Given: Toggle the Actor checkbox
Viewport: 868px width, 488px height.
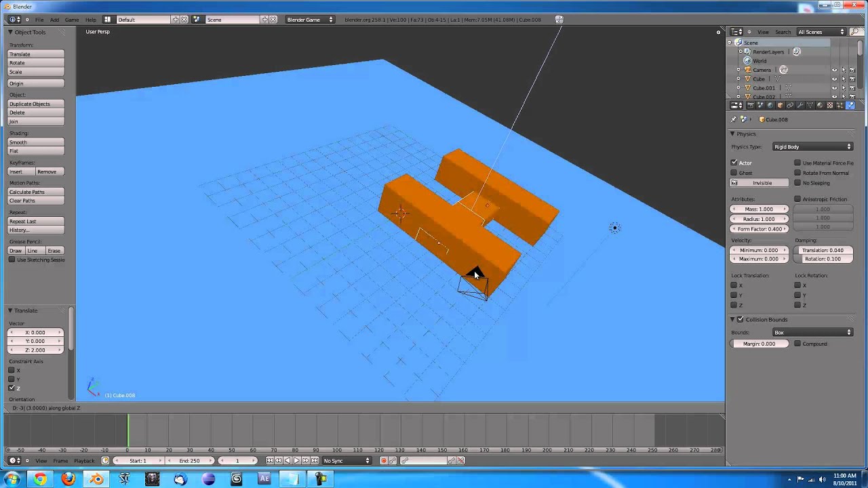Looking at the screenshot, I should tap(734, 163).
